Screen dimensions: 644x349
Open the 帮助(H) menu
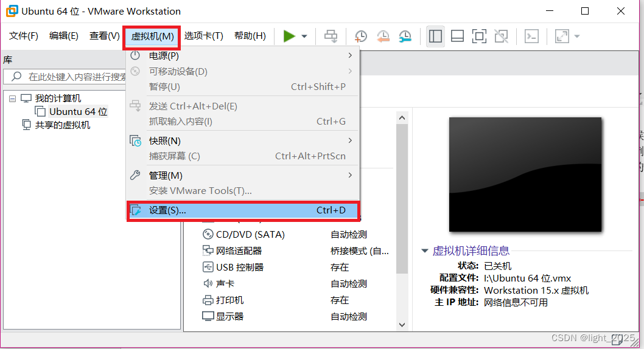tap(250, 36)
